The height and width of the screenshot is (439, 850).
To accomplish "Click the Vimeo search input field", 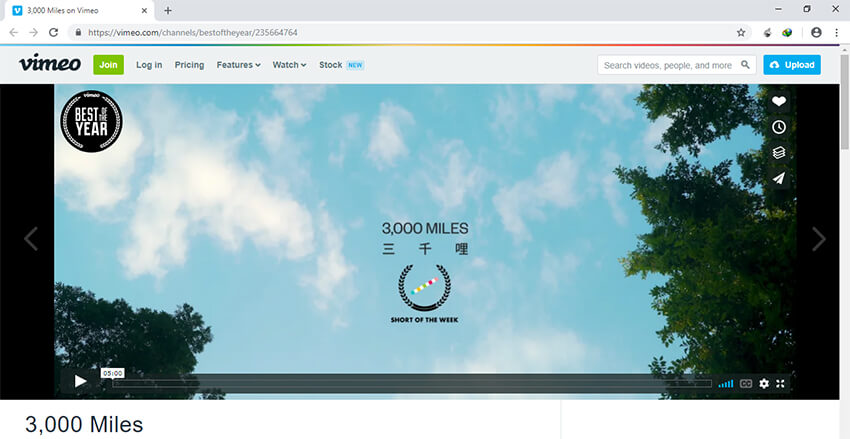I will click(668, 65).
